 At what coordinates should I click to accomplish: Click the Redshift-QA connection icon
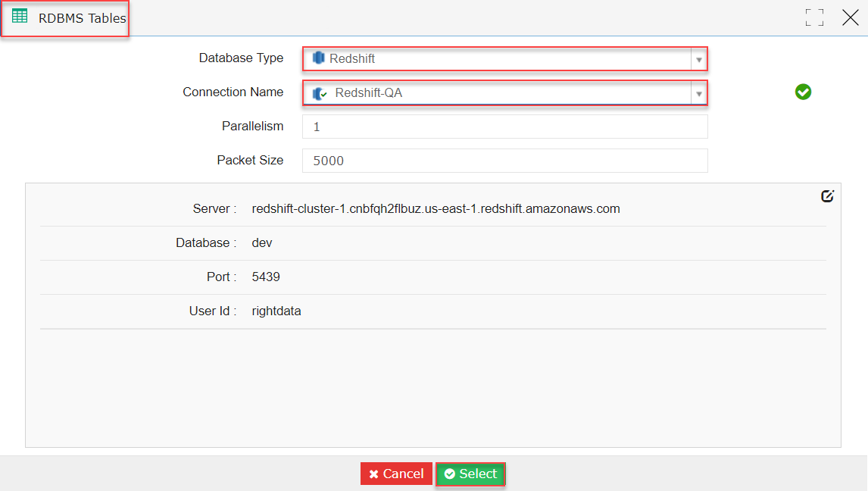[x=320, y=93]
